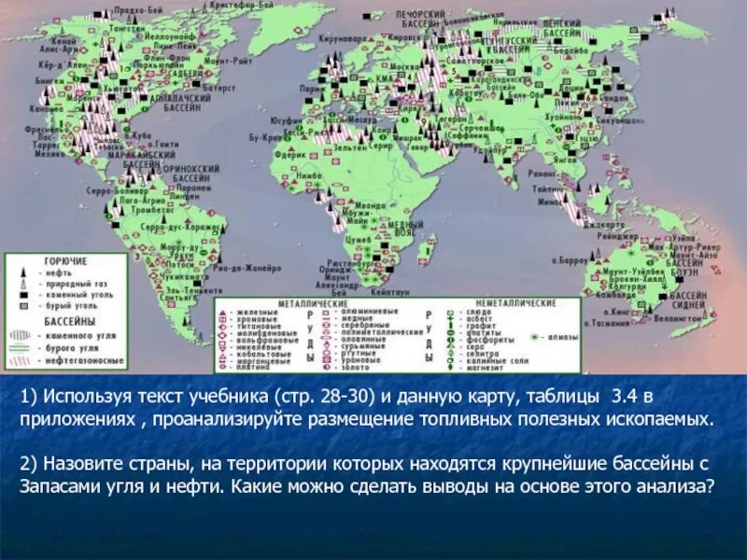Click question one starting with Используя текст учебника

367,408
